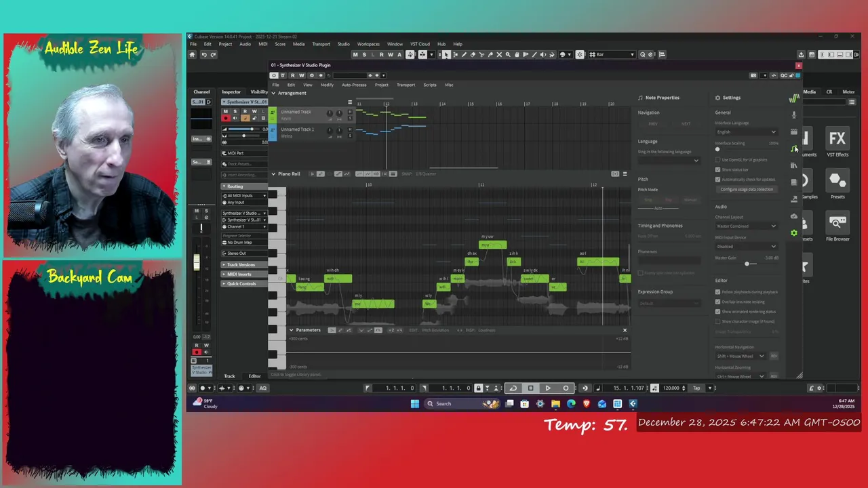
Task: Open Microsoft Edge from the taskbar
Action: tap(571, 404)
